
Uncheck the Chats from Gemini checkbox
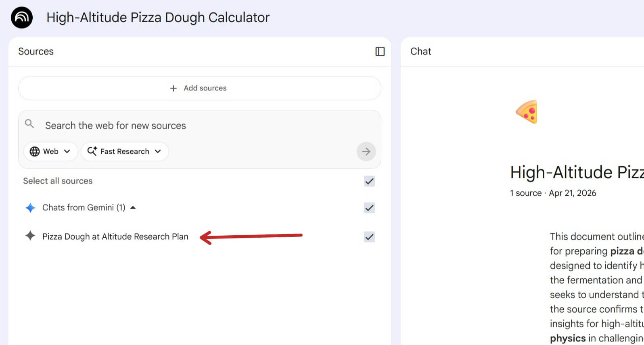(x=369, y=208)
